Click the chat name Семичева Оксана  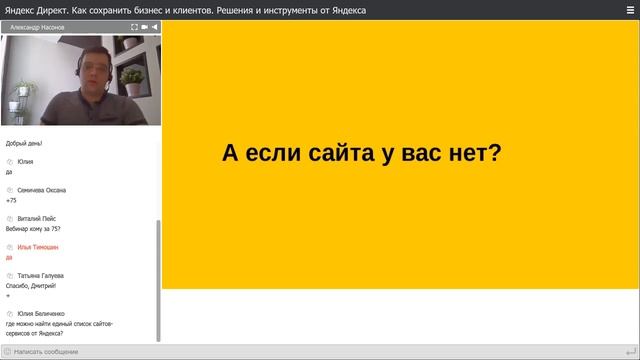42,190
